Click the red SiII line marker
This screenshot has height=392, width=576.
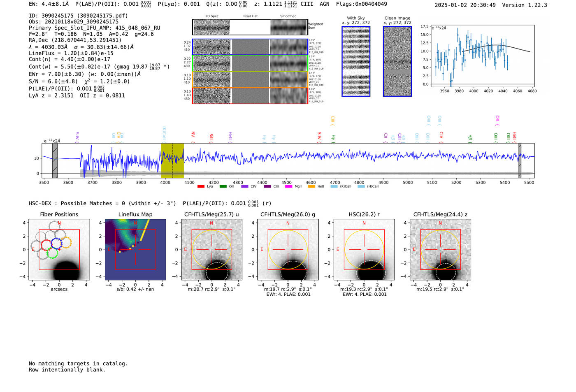click(x=211, y=137)
